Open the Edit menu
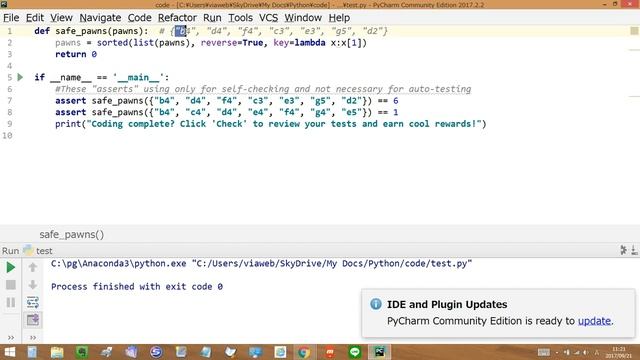 [x=35, y=18]
